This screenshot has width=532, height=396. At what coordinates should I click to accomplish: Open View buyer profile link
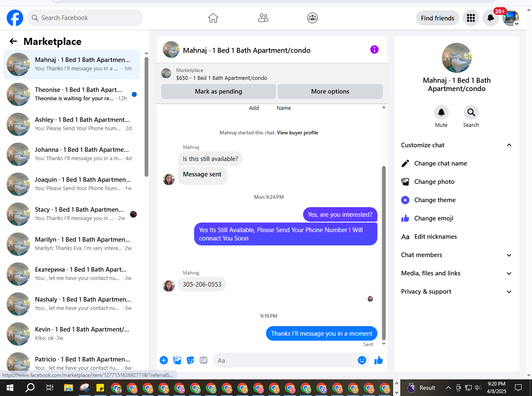(x=298, y=133)
